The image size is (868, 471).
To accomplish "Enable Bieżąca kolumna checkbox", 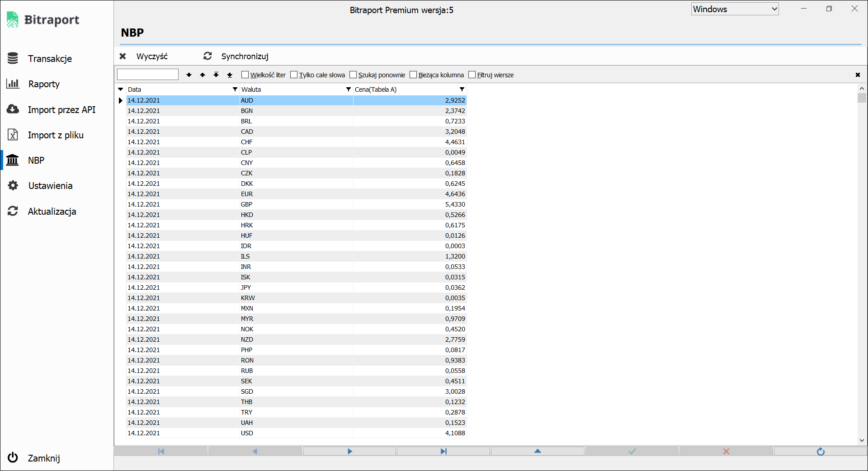I will click(x=413, y=75).
